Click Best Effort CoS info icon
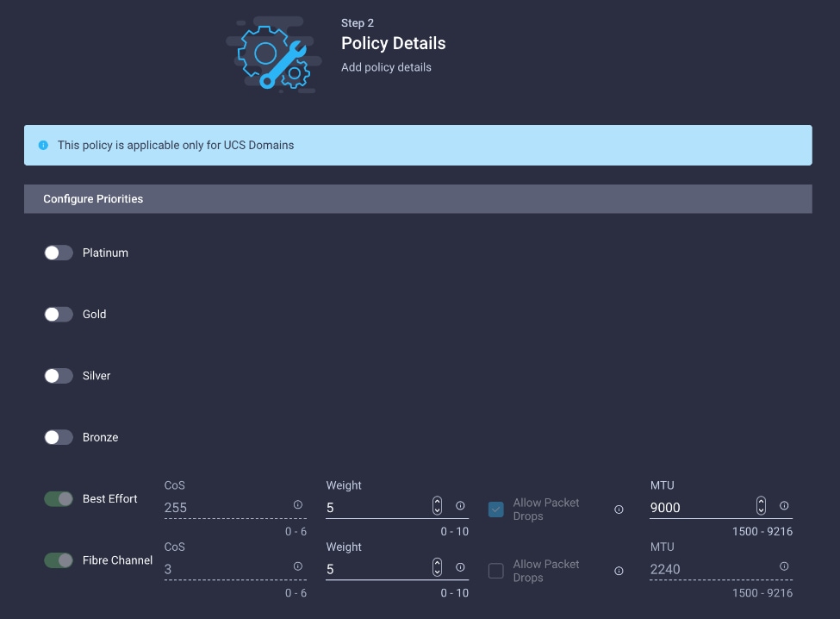Screen dimensions: 840x619 (x=298, y=505)
